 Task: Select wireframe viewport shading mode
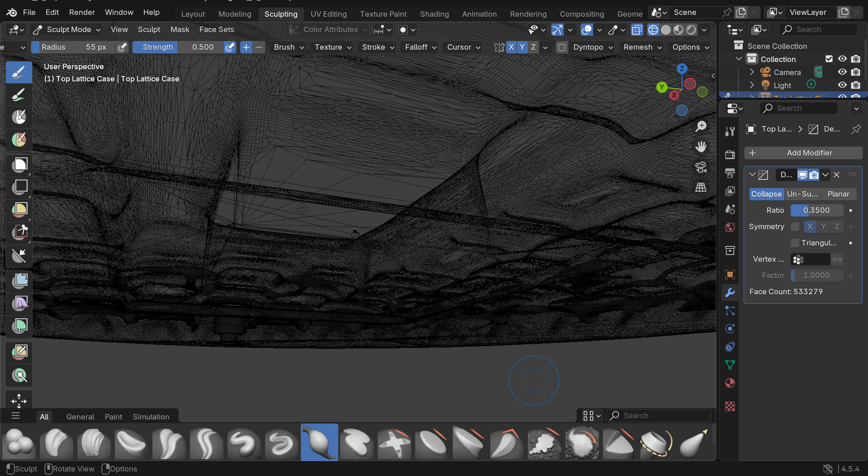[x=653, y=30]
